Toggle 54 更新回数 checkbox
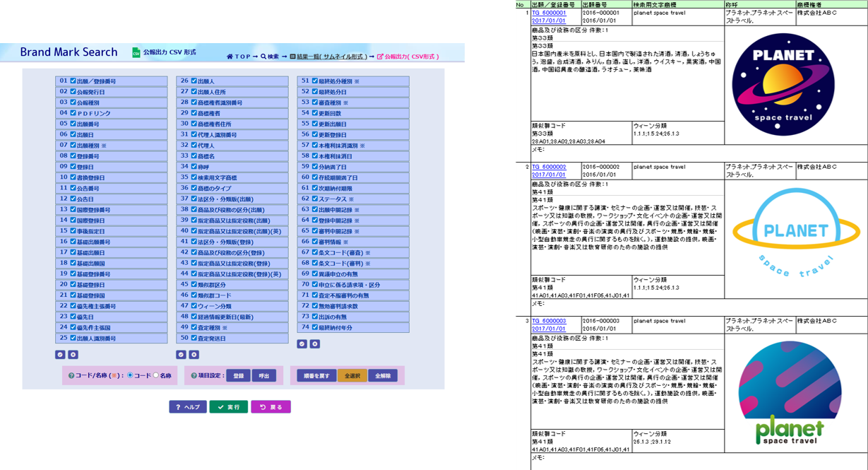 pos(315,113)
